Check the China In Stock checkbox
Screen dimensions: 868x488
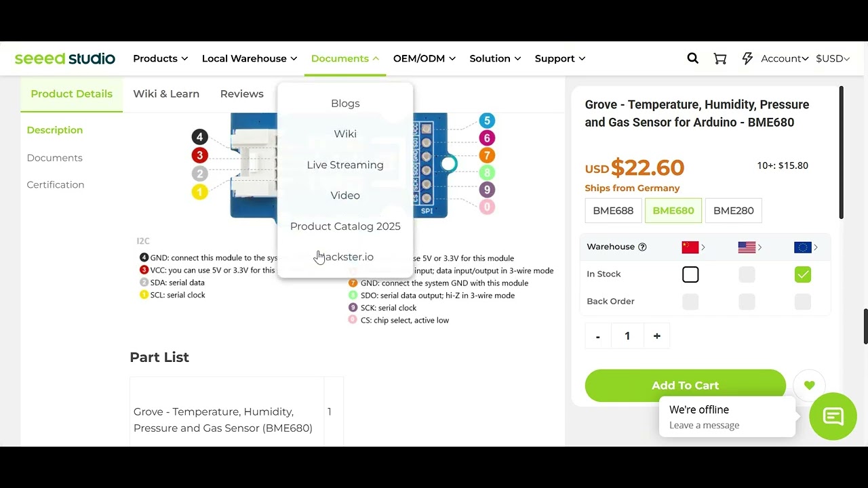(x=690, y=274)
